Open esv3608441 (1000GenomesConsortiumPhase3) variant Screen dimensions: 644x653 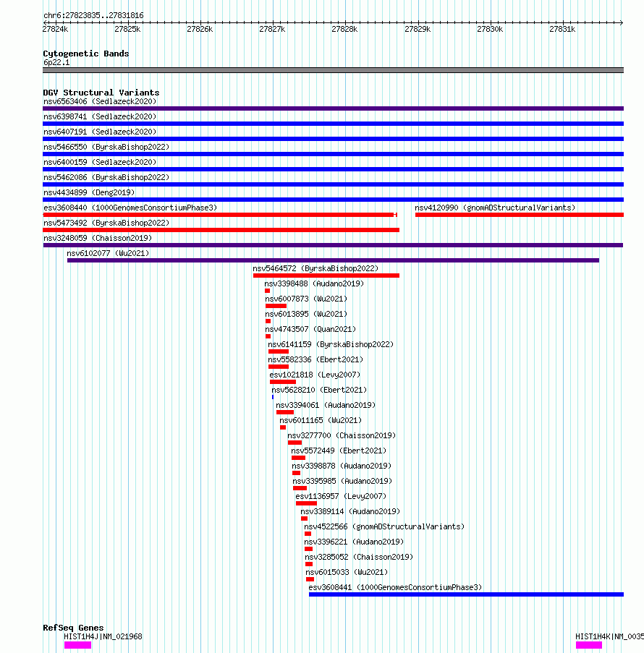tap(395, 588)
